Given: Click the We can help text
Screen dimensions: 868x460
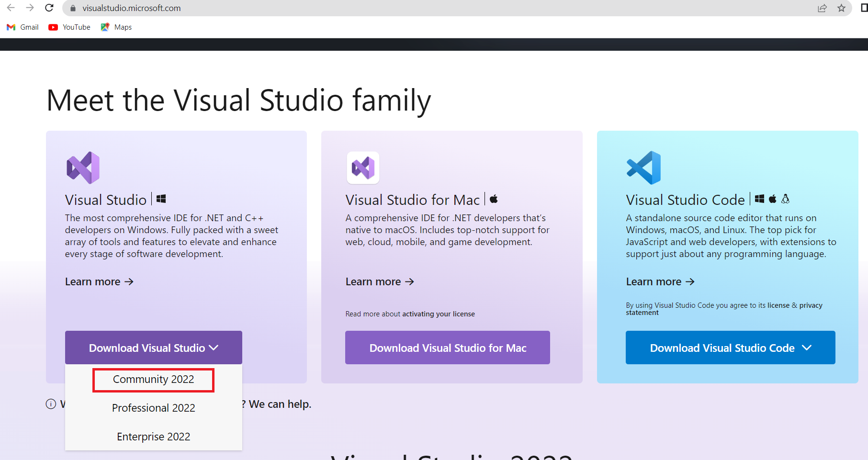Looking at the screenshot, I should point(280,404).
